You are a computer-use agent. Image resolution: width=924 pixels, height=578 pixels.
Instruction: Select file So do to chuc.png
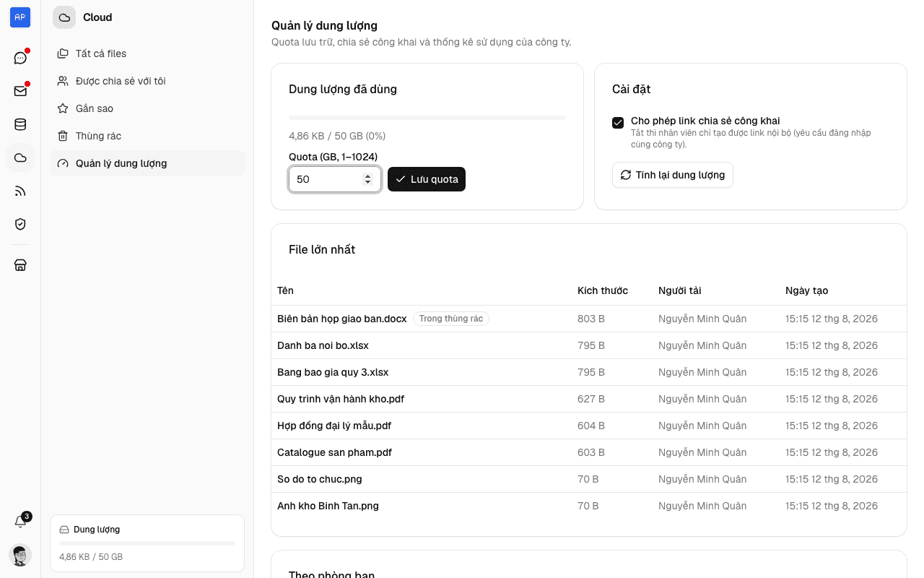[x=320, y=479]
